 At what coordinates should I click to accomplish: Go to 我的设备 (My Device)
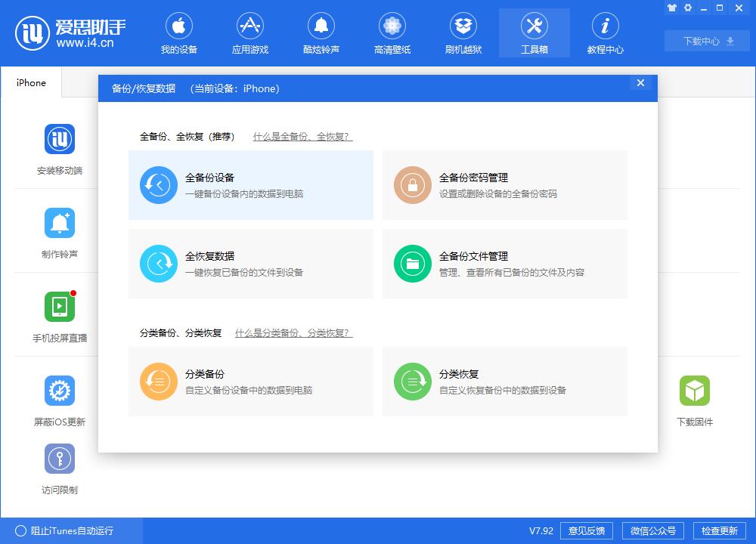point(179,32)
